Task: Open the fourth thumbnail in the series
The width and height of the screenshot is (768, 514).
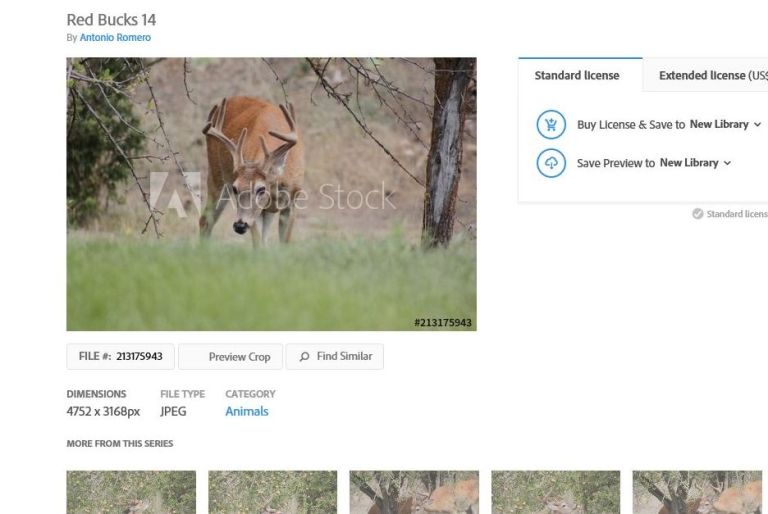Action: tap(555, 492)
